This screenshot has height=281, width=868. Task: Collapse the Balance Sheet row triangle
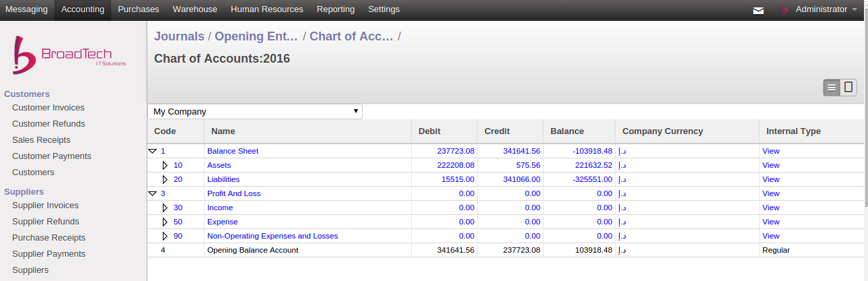(x=152, y=152)
